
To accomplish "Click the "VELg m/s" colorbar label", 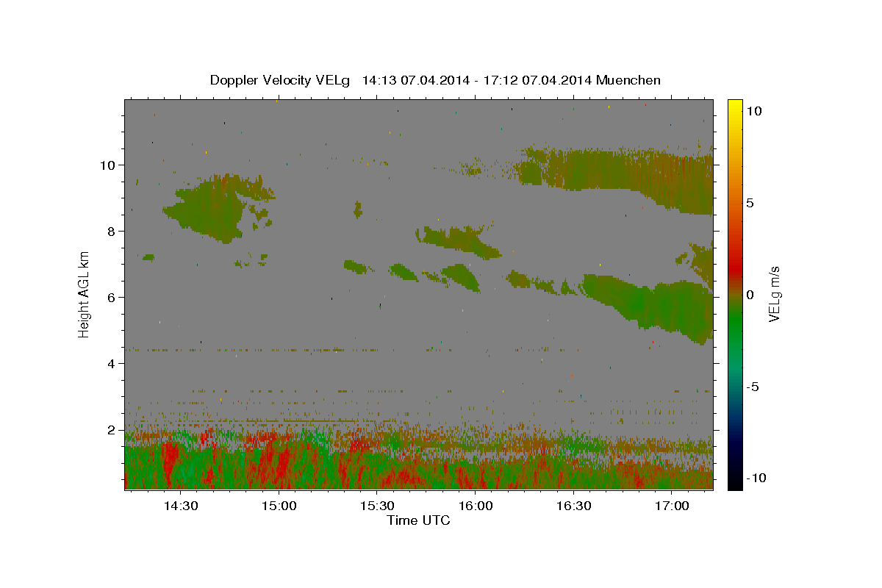I will [774, 294].
